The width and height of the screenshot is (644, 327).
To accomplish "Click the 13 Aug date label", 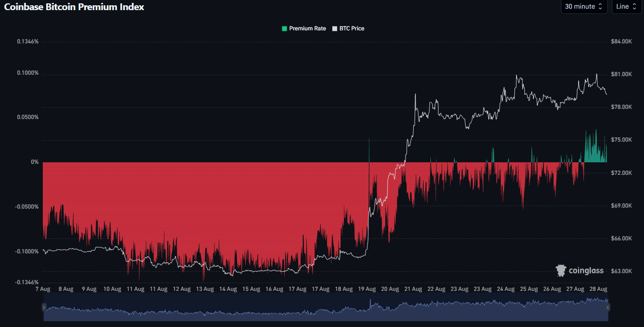I will coord(204,289).
